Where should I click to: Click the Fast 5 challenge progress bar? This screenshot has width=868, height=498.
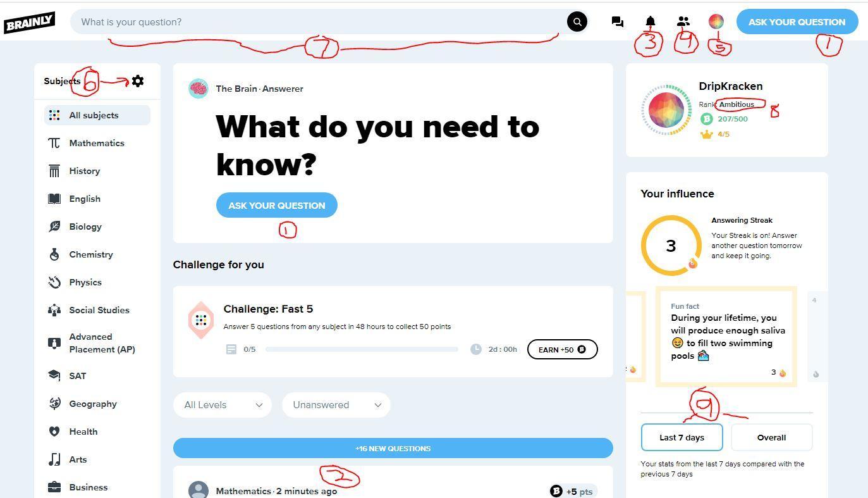tap(362, 349)
